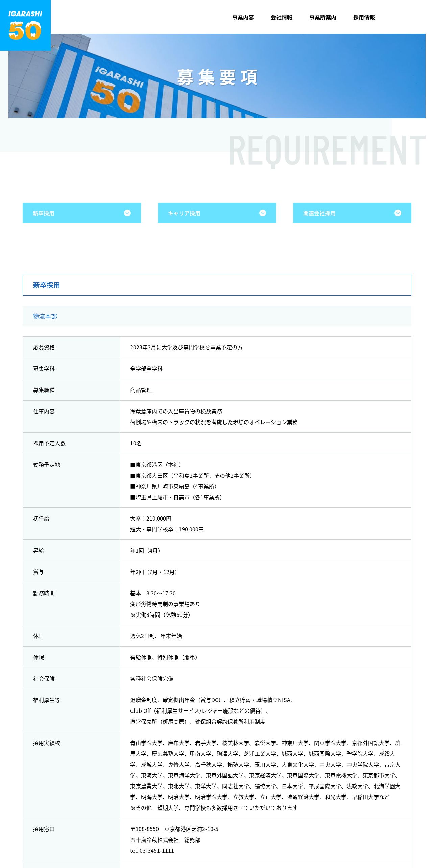
Task: Click the 勤務時間 row label
Action: pos(44,593)
